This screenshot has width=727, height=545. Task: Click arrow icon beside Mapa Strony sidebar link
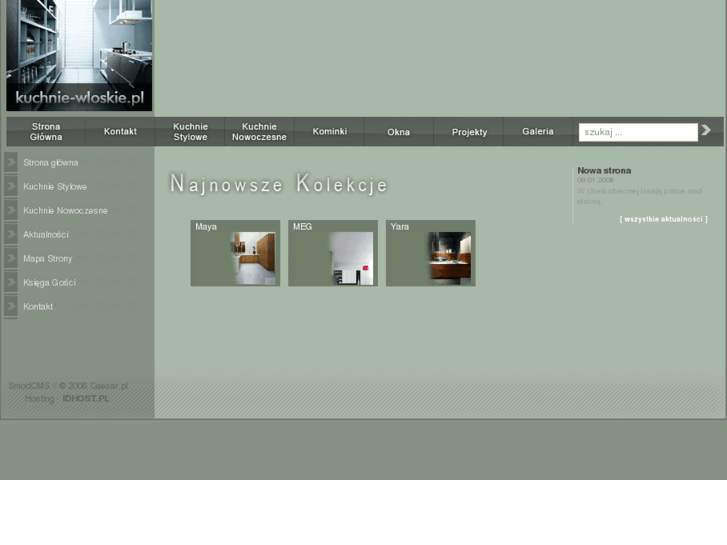11,258
